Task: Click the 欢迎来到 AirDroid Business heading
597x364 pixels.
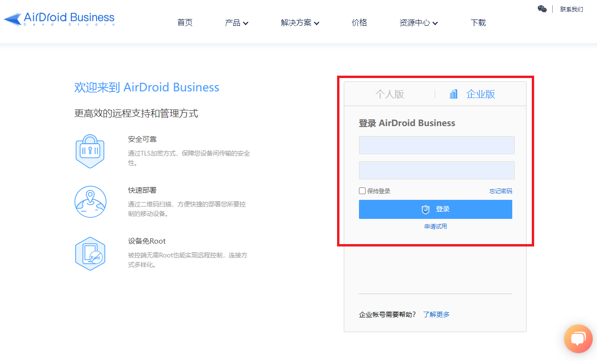Action: pos(147,88)
